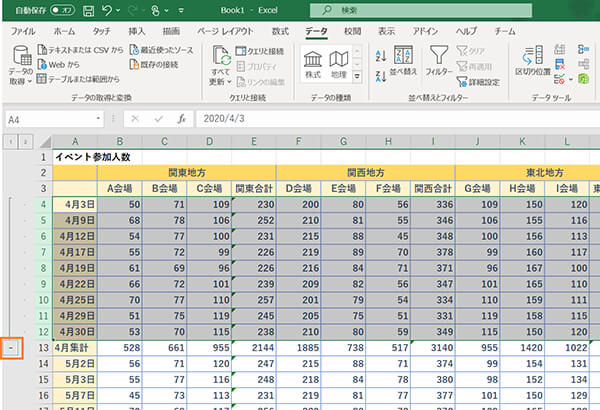
Task: Click the 4月3日 date cell
Action: 75,204
